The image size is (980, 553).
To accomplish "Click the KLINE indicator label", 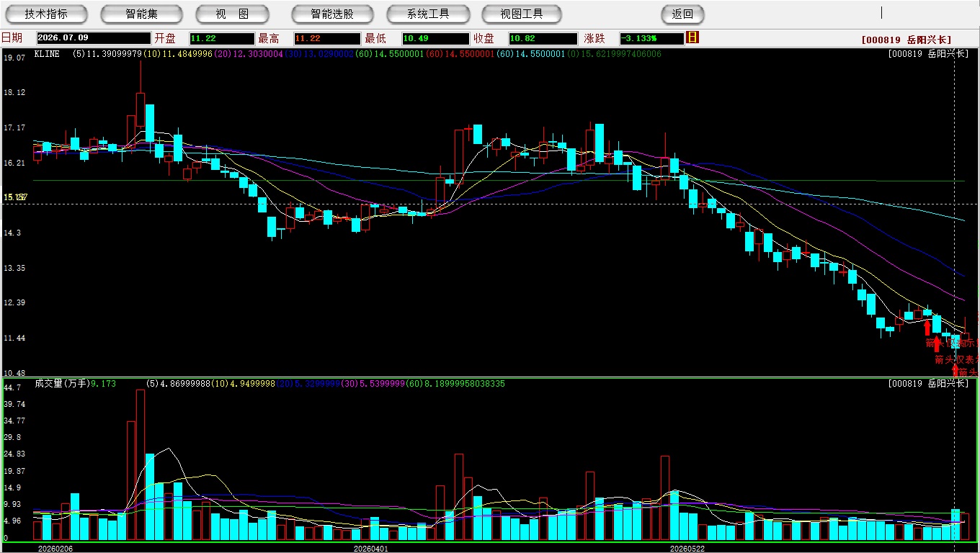I will 47,54.
